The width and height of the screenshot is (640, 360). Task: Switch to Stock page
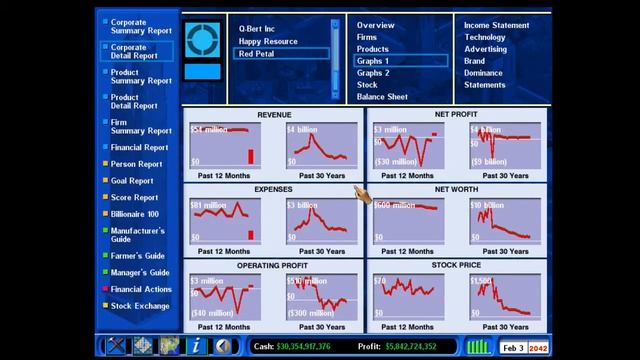(x=367, y=85)
